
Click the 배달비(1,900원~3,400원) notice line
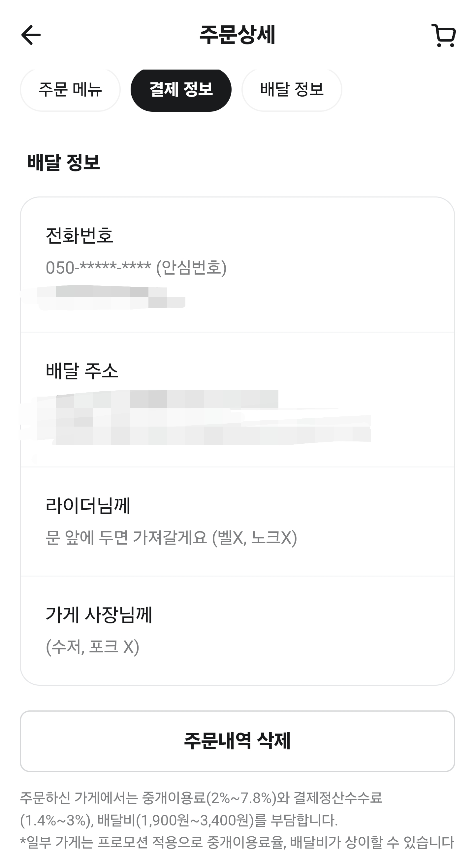click(179, 821)
